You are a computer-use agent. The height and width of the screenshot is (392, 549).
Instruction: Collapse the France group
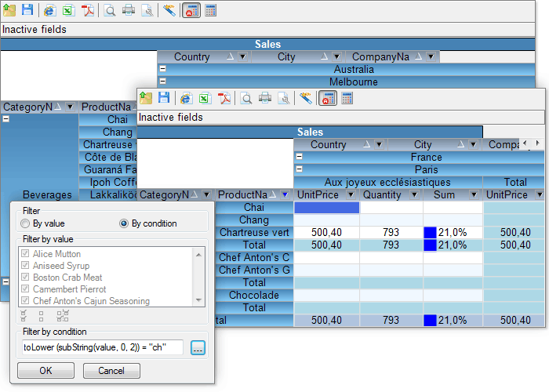[x=300, y=157]
